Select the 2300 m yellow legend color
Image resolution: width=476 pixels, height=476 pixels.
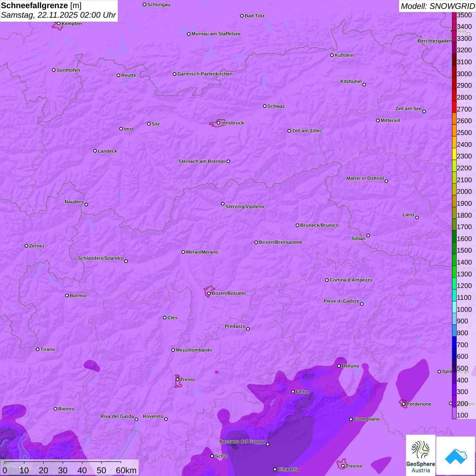[x=454, y=154]
